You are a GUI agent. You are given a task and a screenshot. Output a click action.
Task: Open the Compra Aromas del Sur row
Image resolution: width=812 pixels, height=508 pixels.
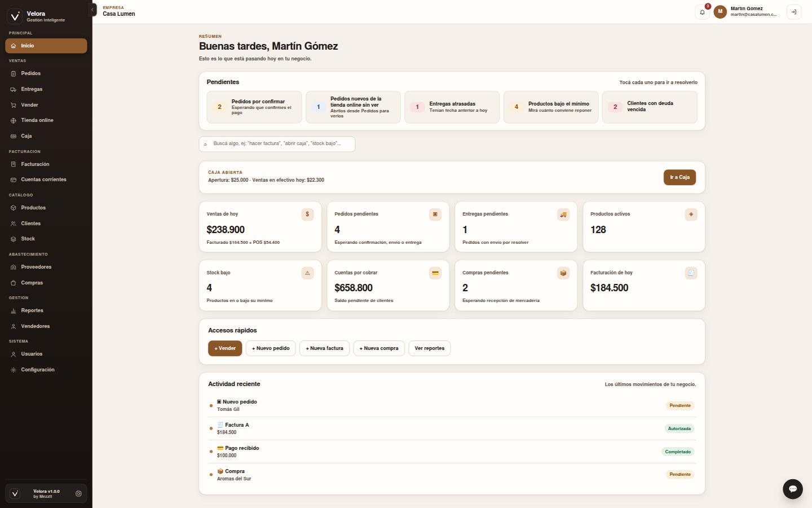(452, 475)
